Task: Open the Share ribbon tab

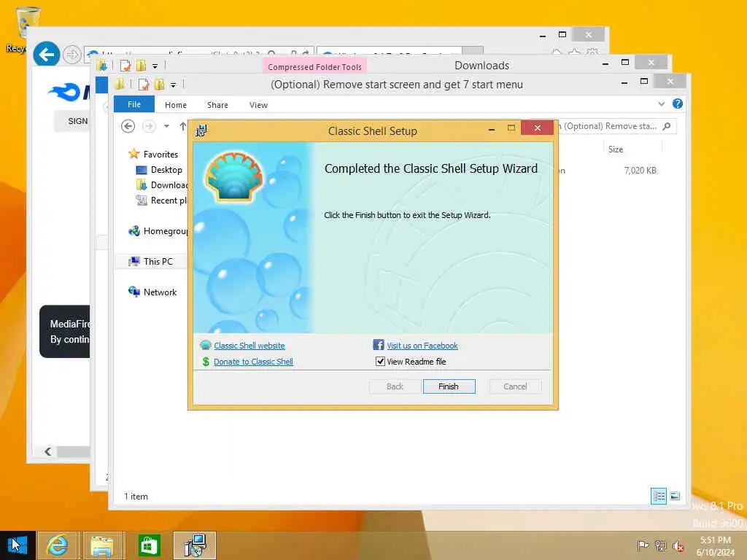Action: [x=217, y=105]
